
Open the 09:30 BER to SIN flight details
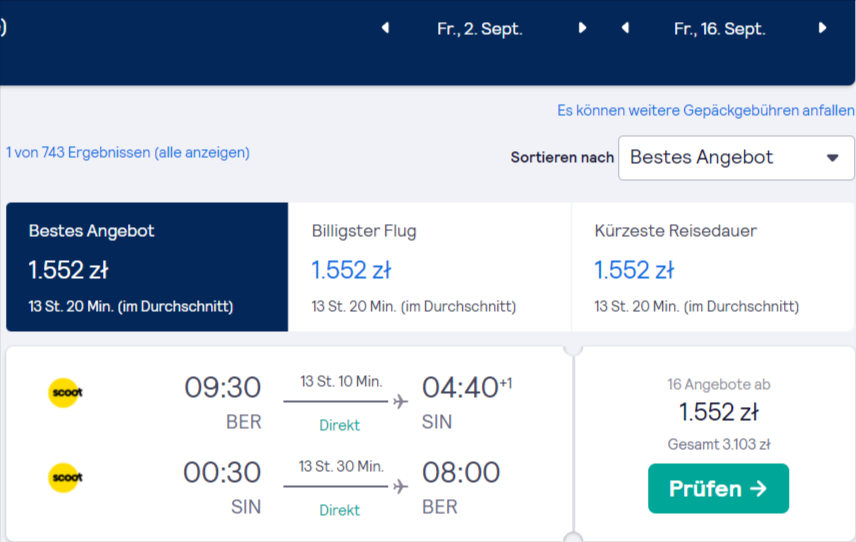click(x=289, y=401)
